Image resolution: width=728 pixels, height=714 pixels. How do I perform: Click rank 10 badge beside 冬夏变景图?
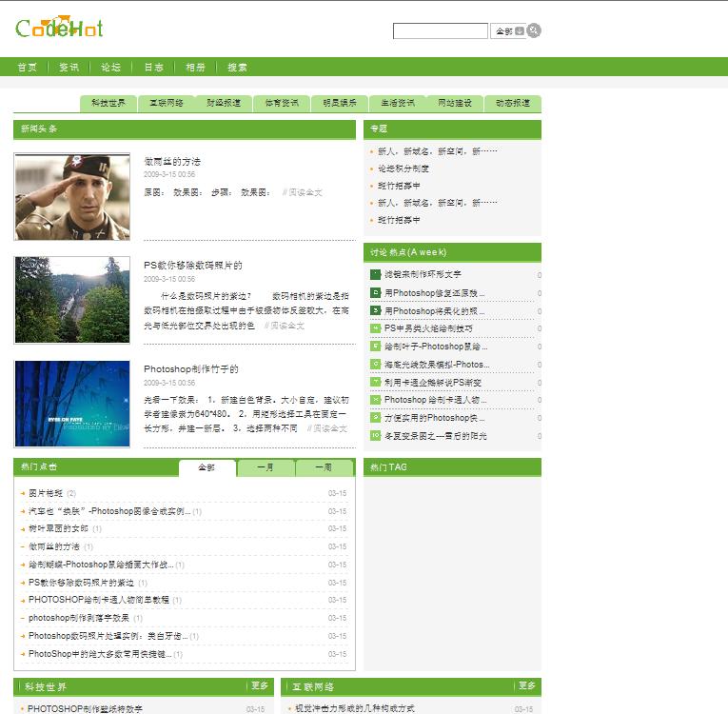click(x=375, y=436)
